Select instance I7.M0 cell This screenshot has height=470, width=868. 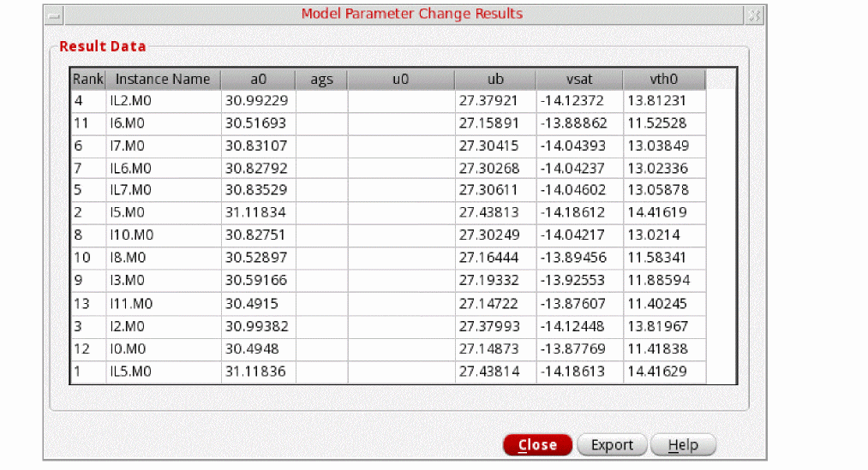(x=164, y=146)
